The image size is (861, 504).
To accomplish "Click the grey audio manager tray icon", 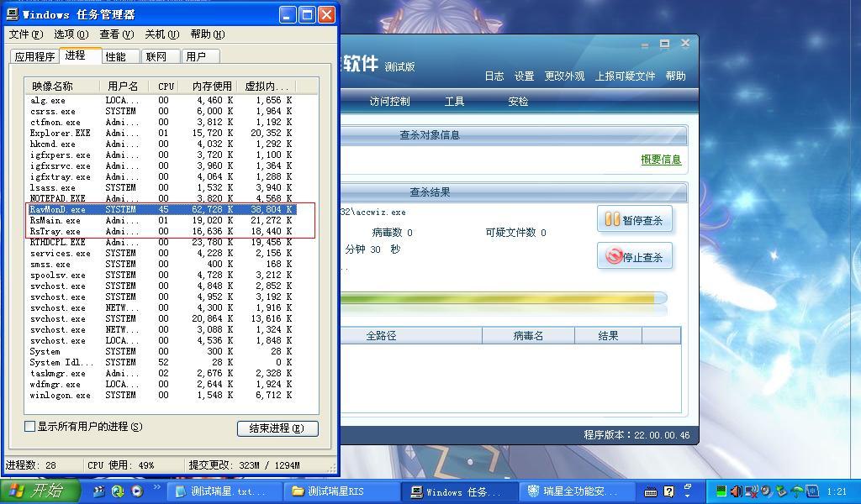I will [x=766, y=491].
